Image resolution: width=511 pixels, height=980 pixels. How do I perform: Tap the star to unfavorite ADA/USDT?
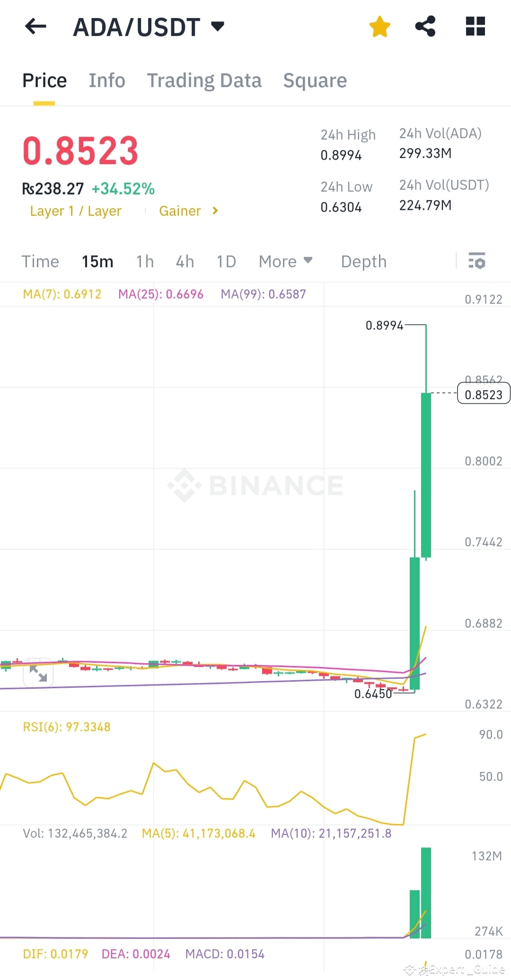point(379,26)
